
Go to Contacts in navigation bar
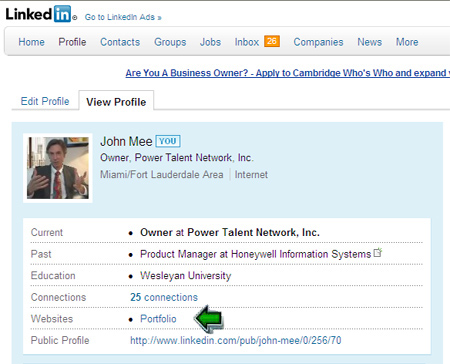click(120, 42)
